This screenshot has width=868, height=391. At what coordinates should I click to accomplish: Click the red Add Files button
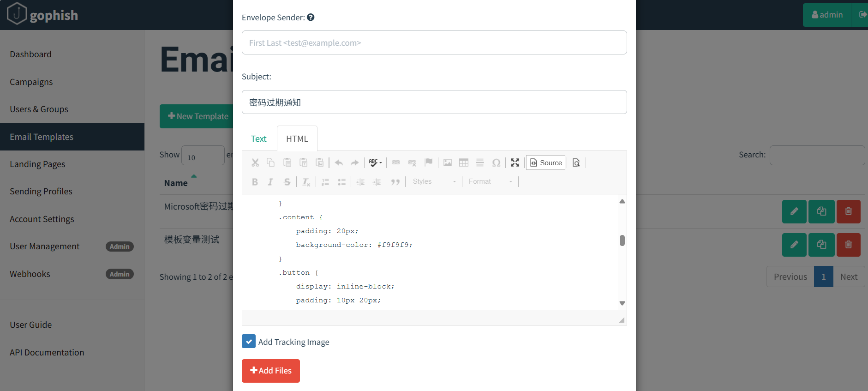[271, 371]
